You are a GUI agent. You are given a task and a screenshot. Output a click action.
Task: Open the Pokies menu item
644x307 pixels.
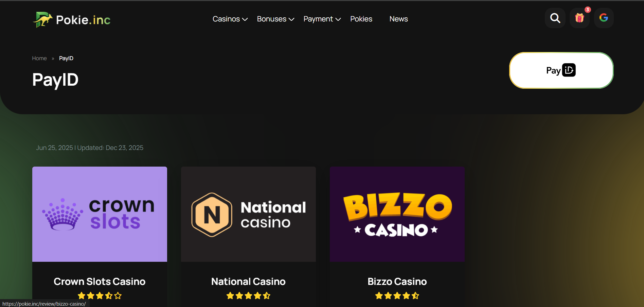(361, 19)
